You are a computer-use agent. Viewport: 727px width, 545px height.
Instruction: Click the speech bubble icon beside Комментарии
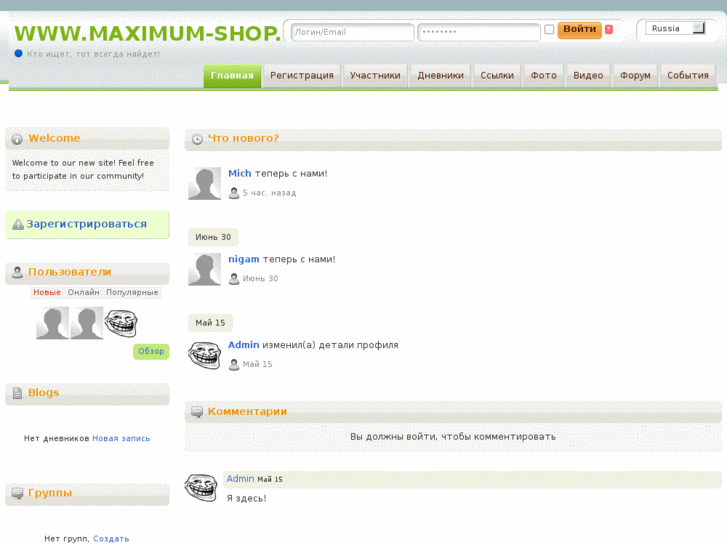(197, 412)
